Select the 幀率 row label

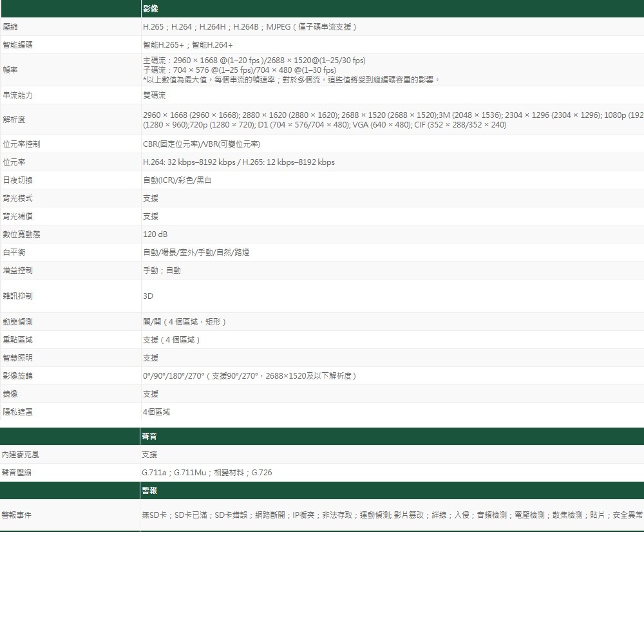(10, 70)
